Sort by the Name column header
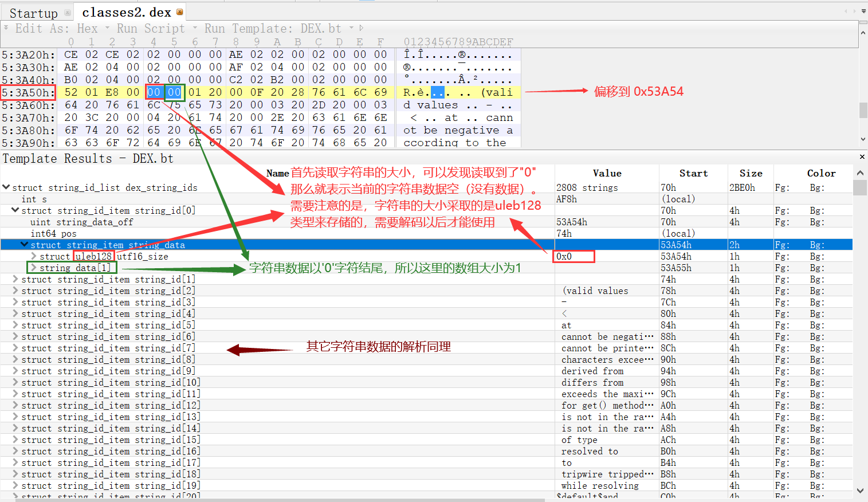Screen dimensions: 868x502 pos(277,173)
